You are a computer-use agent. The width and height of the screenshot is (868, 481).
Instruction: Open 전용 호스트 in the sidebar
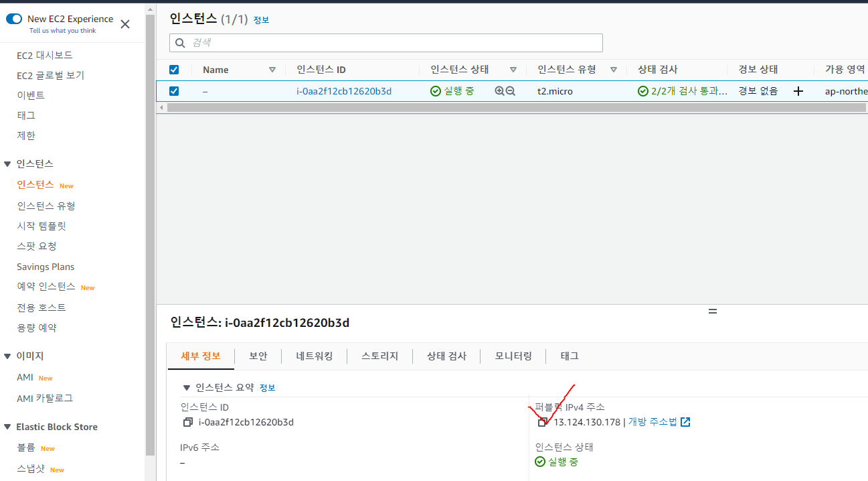click(41, 307)
